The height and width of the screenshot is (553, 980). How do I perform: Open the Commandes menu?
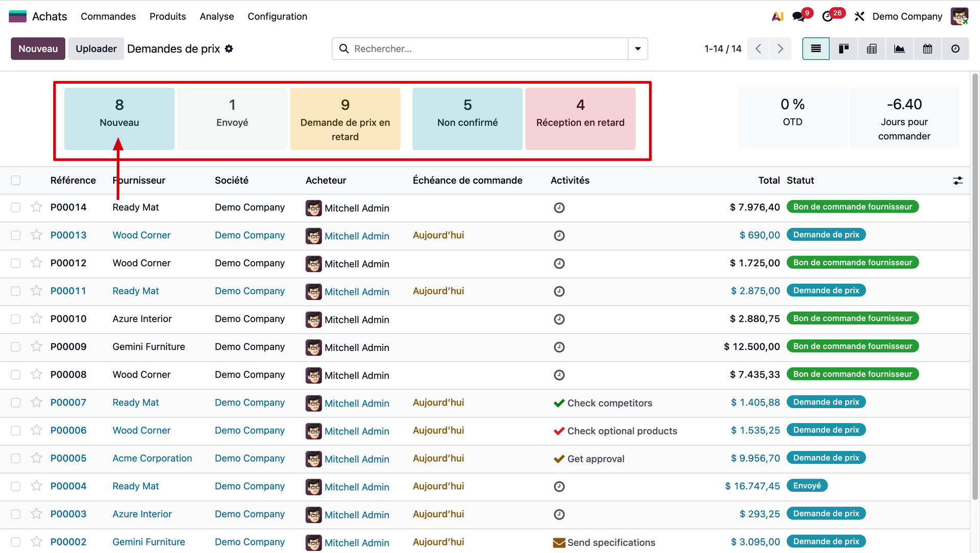click(108, 16)
